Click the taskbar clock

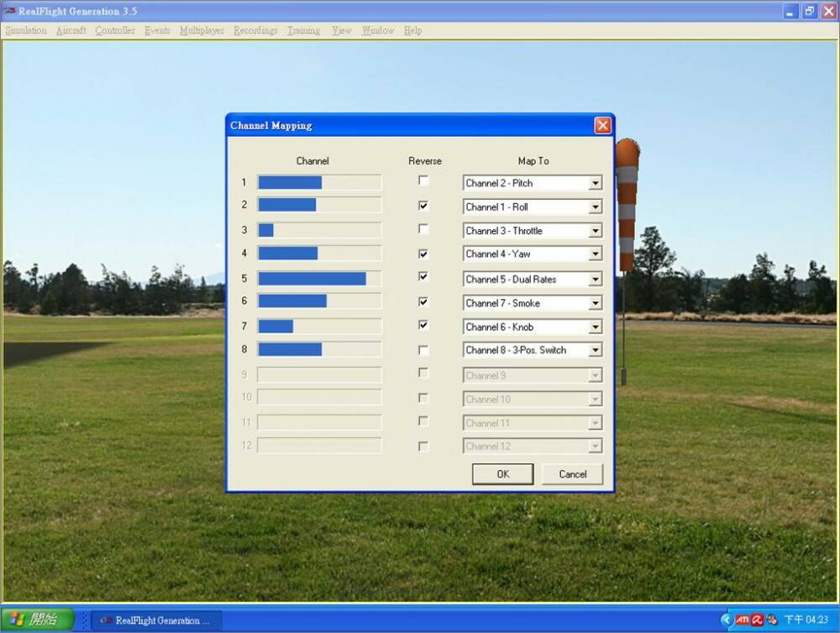coord(806,620)
